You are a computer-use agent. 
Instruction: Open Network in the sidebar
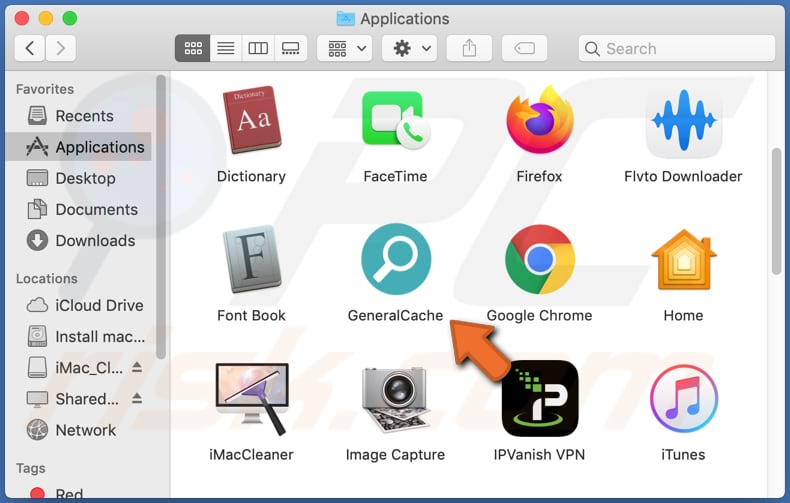click(x=79, y=430)
